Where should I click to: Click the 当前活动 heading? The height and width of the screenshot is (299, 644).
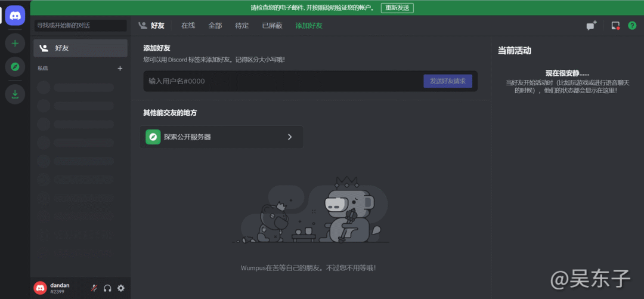click(515, 51)
